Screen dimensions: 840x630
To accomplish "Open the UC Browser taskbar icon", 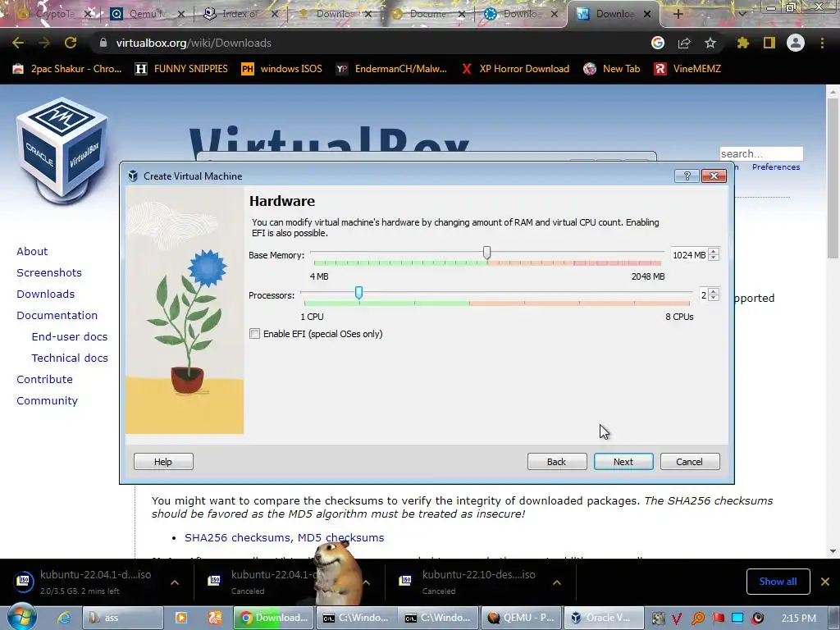I will 214,618.
